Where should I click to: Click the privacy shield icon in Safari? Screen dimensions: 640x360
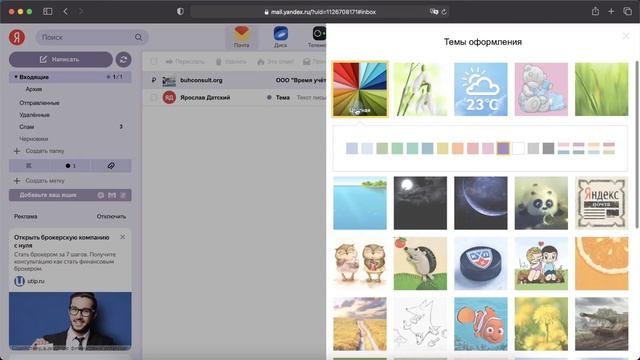coord(180,11)
